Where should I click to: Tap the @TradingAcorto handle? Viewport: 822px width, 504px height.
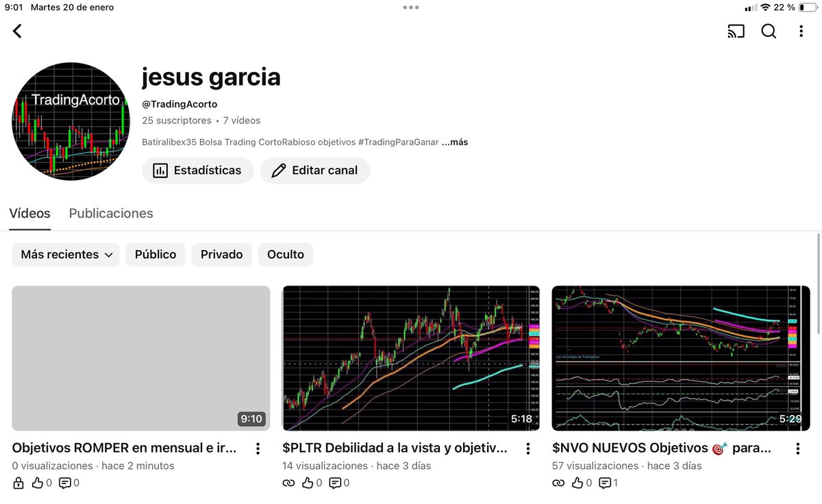pos(179,104)
